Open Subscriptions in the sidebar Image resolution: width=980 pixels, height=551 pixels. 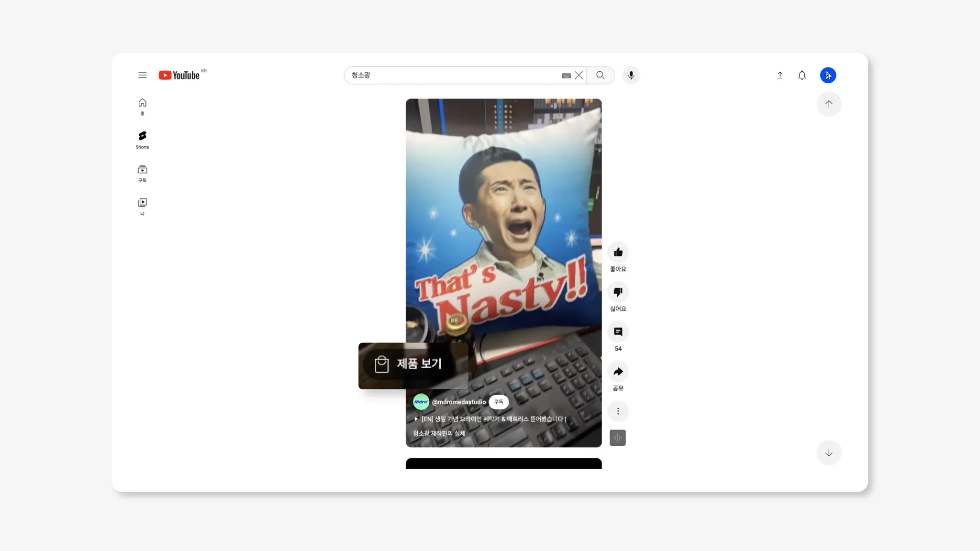(142, 173)
